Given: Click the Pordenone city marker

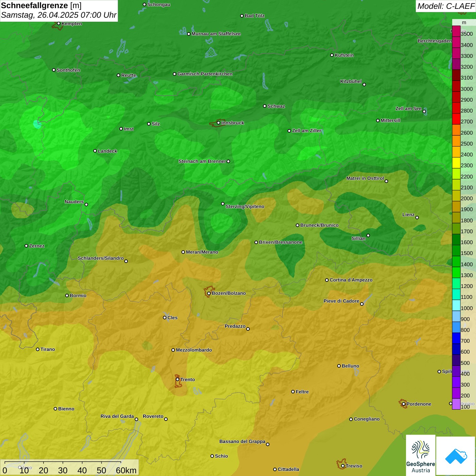Looking at the screenshot, I should tap(404, 404).
